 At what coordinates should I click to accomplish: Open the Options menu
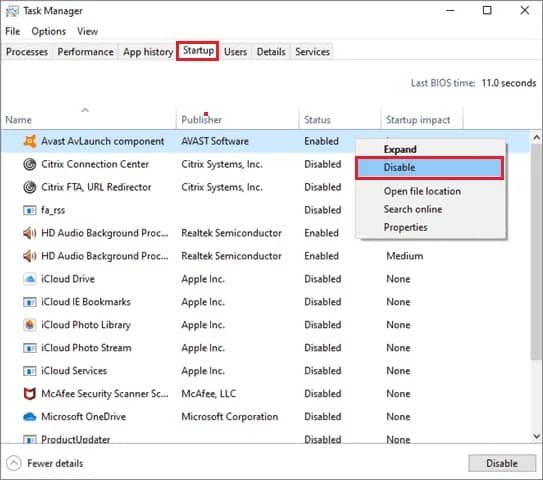click(48, 31)
